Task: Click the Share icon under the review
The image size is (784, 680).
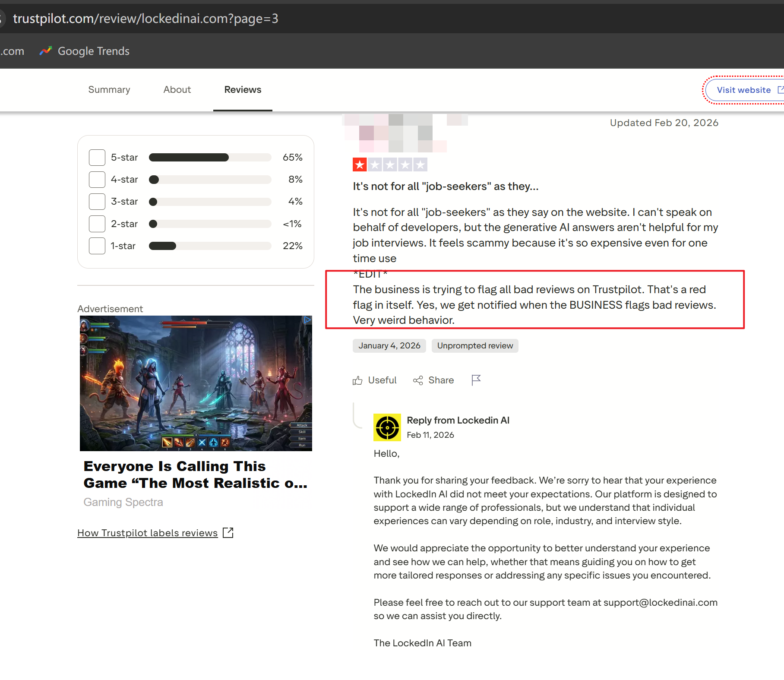Action: [x=418, y=380]
